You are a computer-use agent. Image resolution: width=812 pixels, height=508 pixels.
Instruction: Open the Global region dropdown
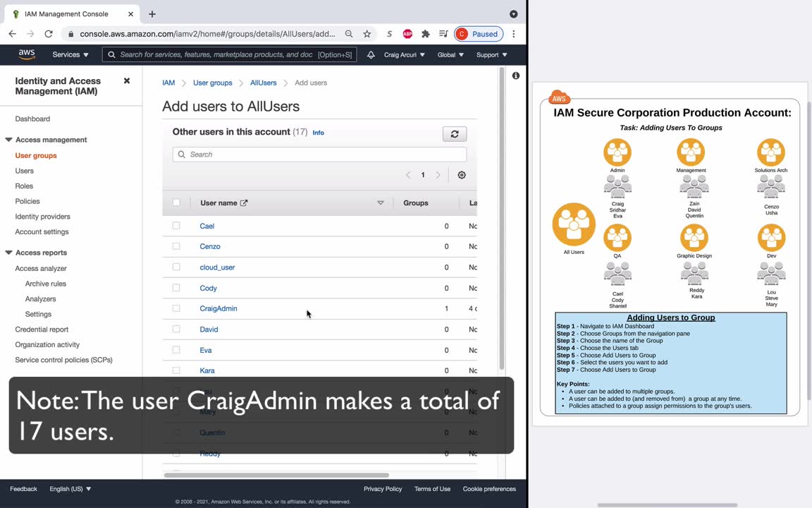click(x=450, y=54)
